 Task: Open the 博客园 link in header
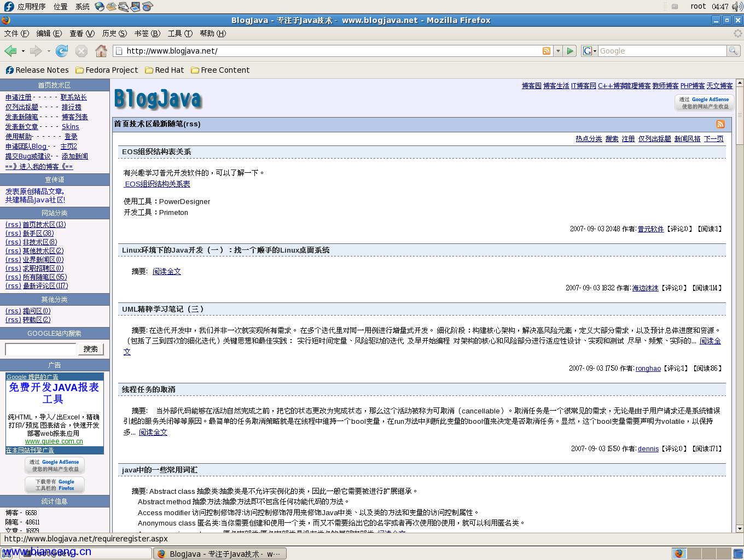pos(531,86)
